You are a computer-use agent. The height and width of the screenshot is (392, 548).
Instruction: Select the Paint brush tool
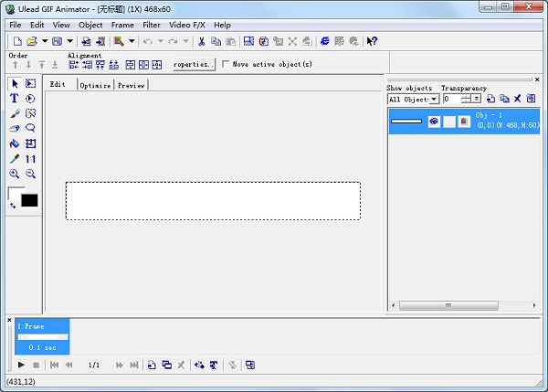(15, 113)
